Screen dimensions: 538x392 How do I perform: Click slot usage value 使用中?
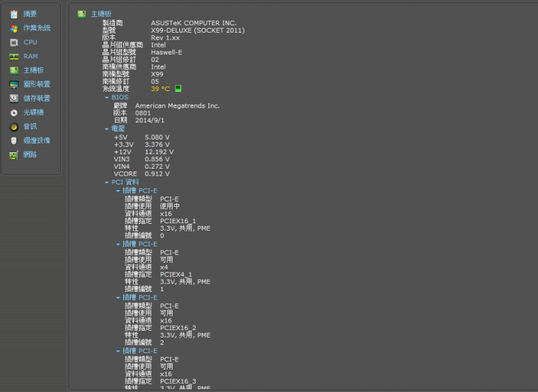coord(170,206)
